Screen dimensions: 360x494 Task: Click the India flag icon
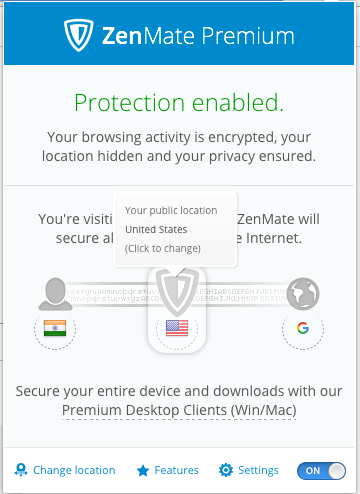[x=55, y=328]
